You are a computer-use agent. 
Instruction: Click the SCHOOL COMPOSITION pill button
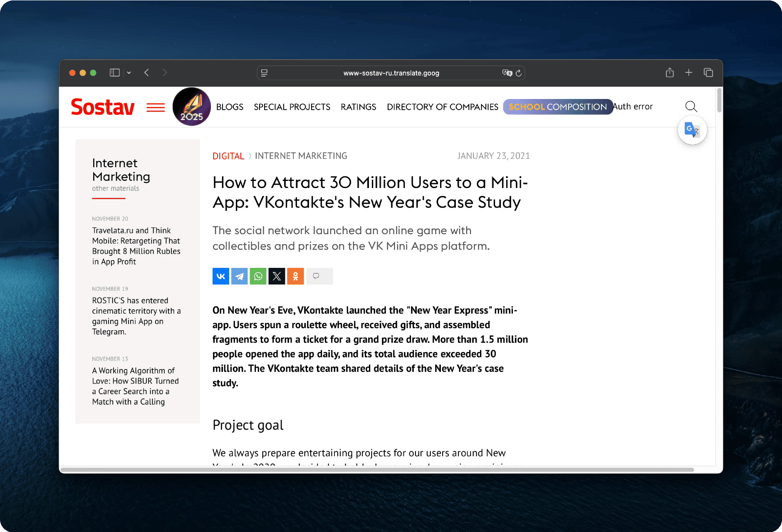click(x=558, y=107)
